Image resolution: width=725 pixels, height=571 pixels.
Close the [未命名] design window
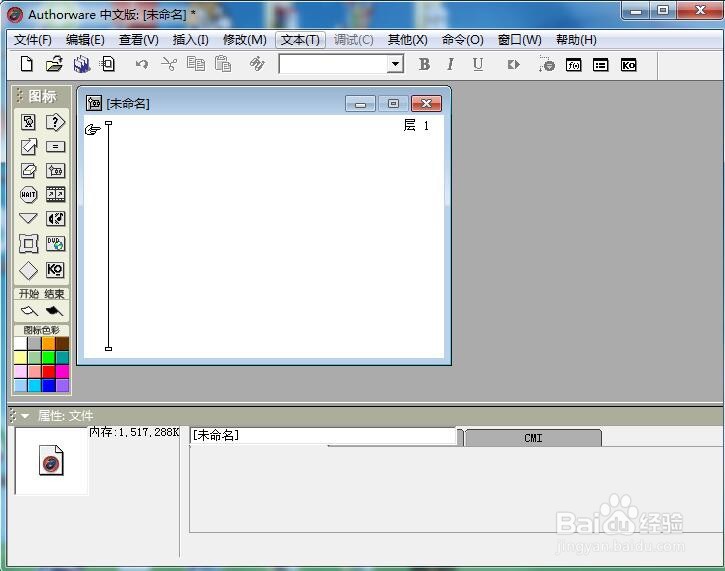pyautogui.click(x=426, y=104)
